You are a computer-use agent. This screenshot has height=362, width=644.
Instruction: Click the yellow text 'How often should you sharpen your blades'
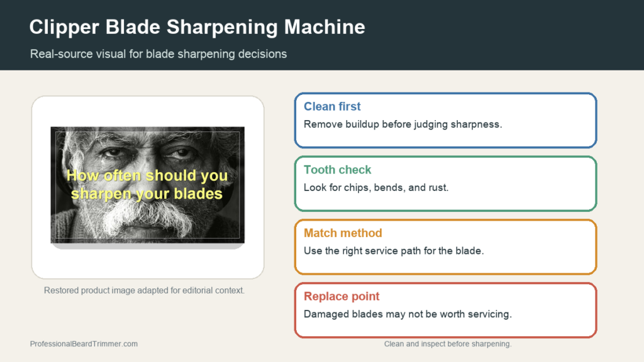click(x=147, y=185)
